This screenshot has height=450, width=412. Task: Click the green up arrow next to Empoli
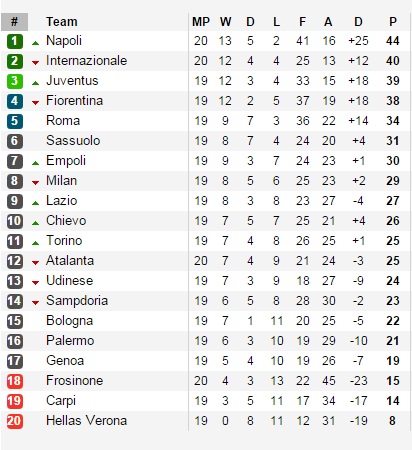pyautogui.click(x=35, y=163)
